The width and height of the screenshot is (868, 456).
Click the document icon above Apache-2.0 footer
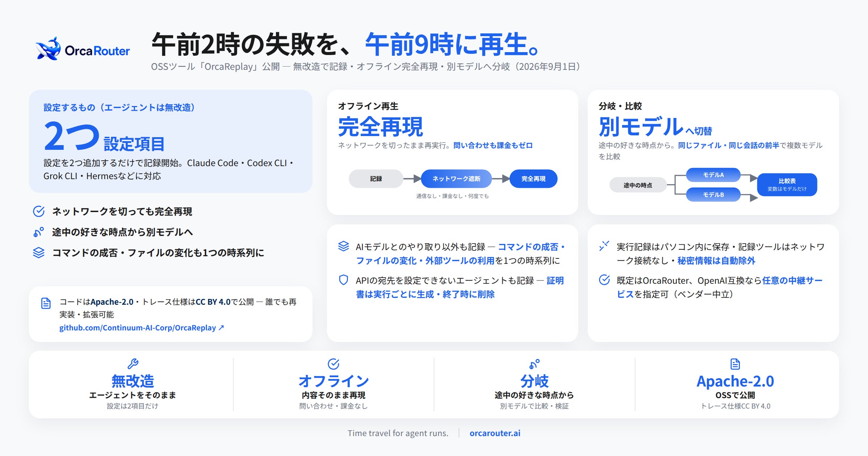point(735,364)
